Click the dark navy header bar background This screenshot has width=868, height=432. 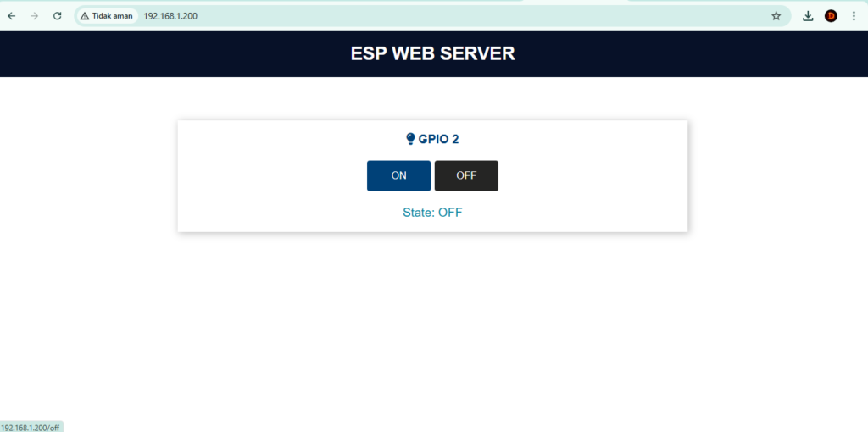coord(170,54)
